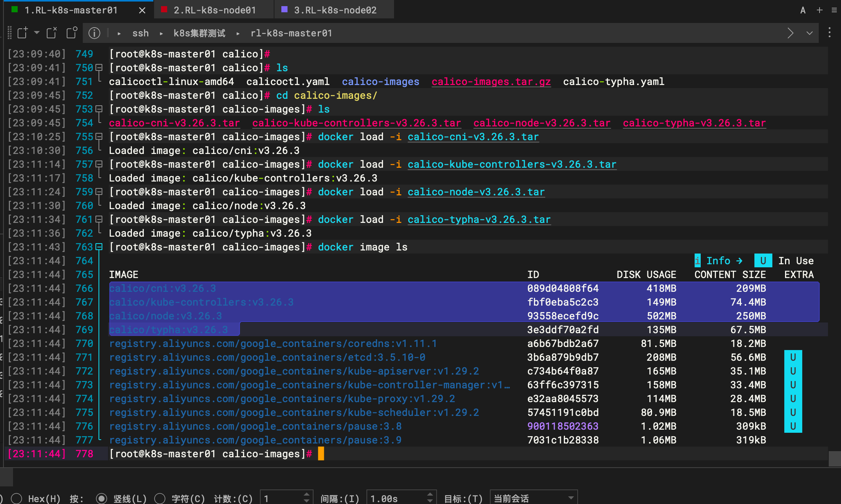
Task: Click the duplicate session icon with circle
Action: pos(72,33)
